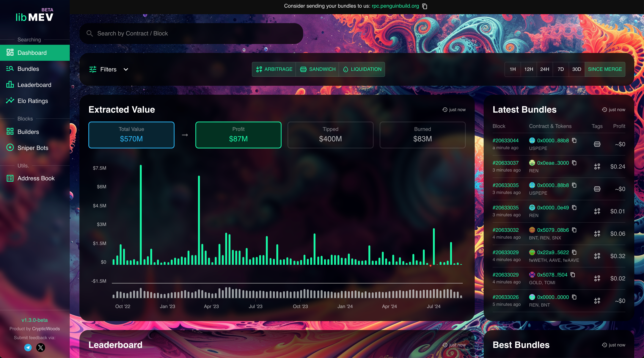This screenshot has height=358, width=644.
Task: Copy address 0x0000..0e49
Action: pos(574,208)
